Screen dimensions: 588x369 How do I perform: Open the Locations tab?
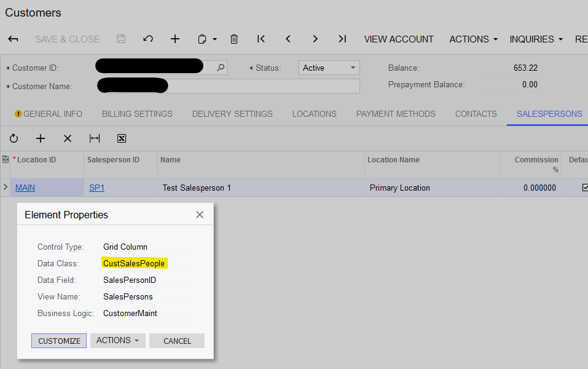click(314, 114)
